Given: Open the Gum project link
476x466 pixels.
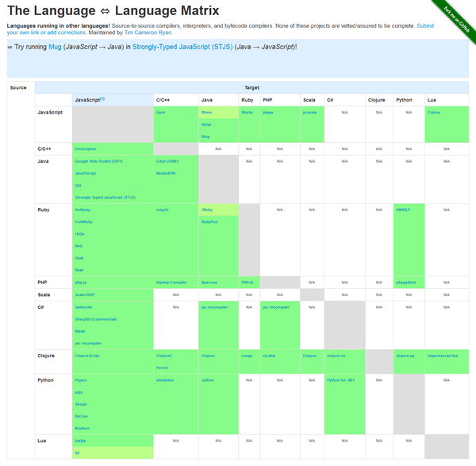Looking at the screenshot, I should pyautogui.click(x=160, y=113).
